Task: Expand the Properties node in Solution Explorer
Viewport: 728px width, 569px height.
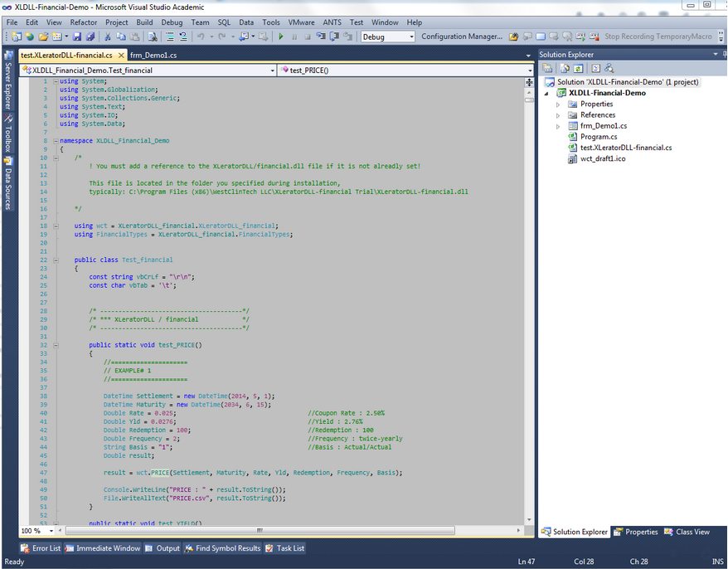Action: [558, 105]
